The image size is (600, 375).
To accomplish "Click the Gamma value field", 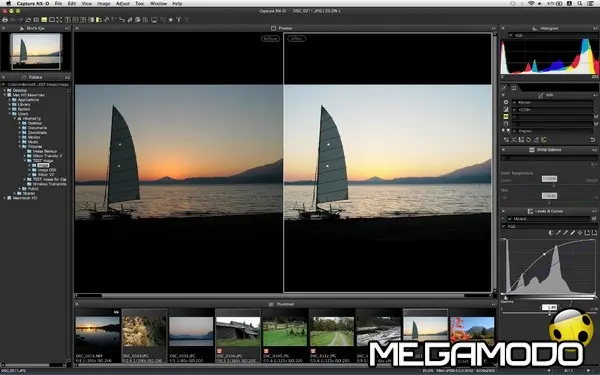I will [x=549, y=307].
